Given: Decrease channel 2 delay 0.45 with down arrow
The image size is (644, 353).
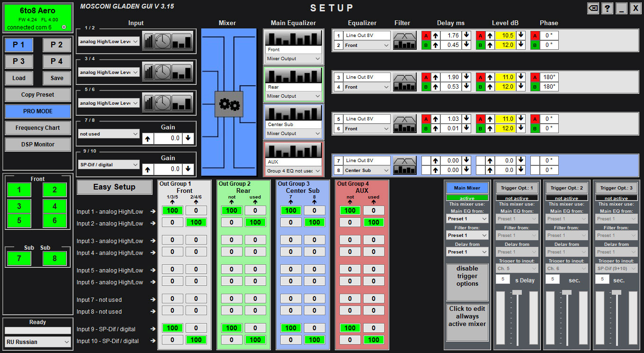Looking at the screenshot, I should coord(466,45).
